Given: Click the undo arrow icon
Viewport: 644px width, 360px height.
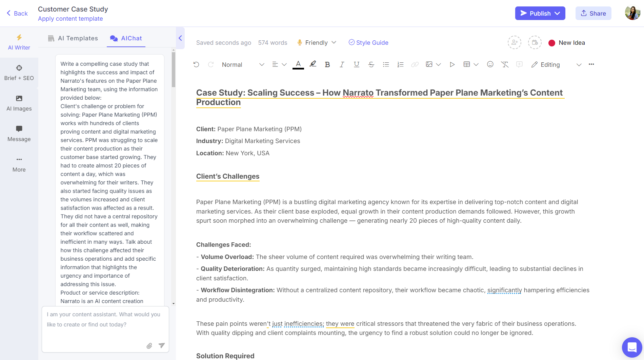Looking at the screenshot, I should click(196, 64).
